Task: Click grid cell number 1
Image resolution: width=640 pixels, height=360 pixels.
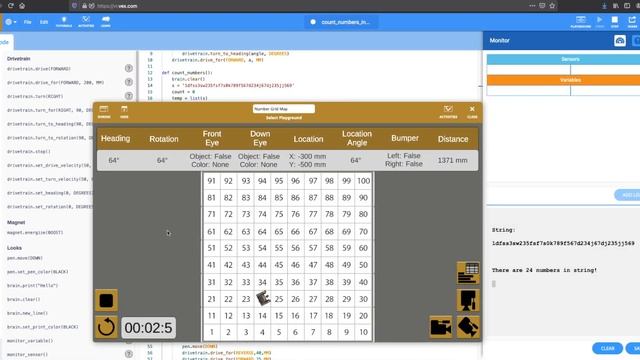Action: coord(211,332)
